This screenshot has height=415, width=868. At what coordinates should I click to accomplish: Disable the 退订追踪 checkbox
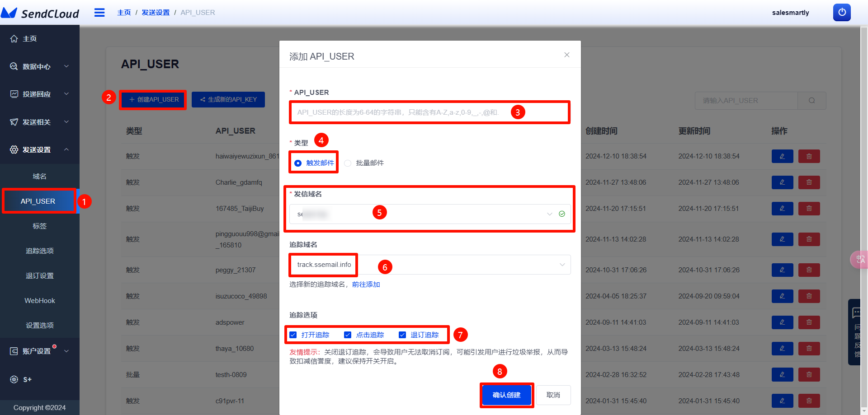coord(402,335)
